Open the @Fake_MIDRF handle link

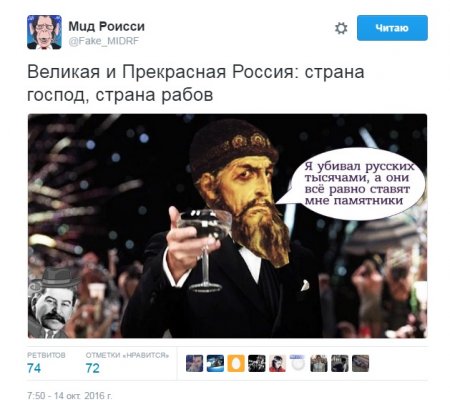104,41
